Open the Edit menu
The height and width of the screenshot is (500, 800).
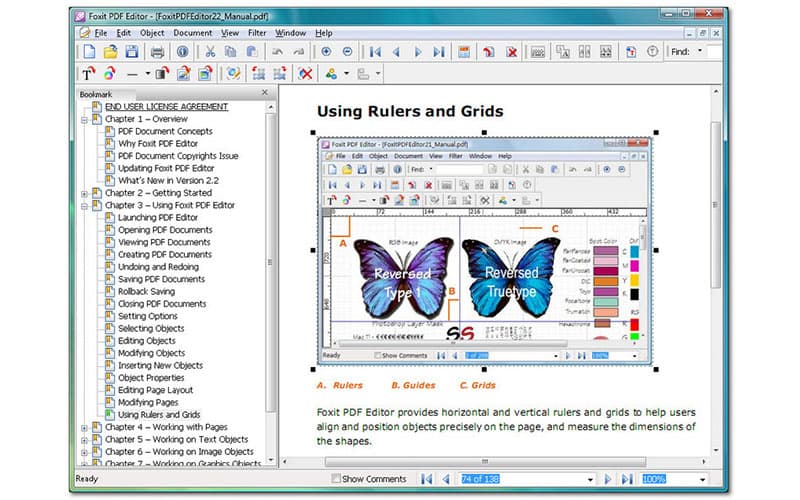(x=123, y=33)
